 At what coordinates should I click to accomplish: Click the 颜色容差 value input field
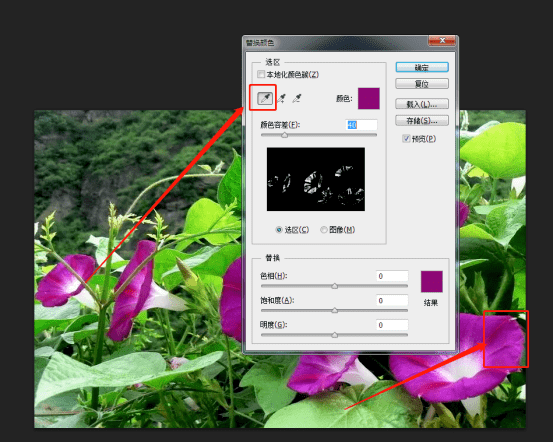[x=361, y=125]
